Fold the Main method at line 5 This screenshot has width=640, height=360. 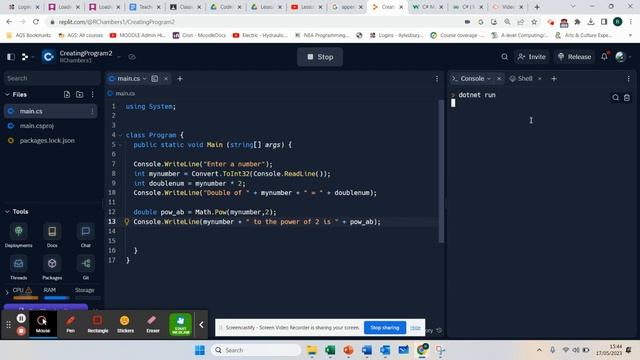pyautogui.click(x=120, y=145)
